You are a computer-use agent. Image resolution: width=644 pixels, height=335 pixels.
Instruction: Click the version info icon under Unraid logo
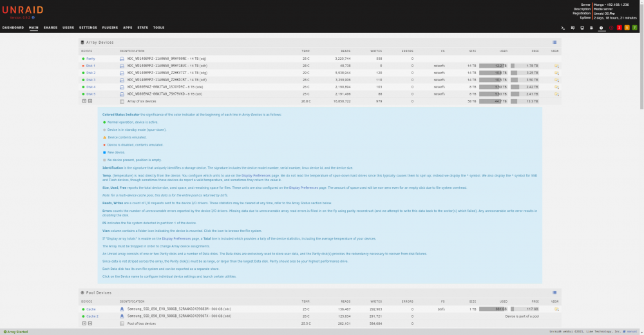33,17
